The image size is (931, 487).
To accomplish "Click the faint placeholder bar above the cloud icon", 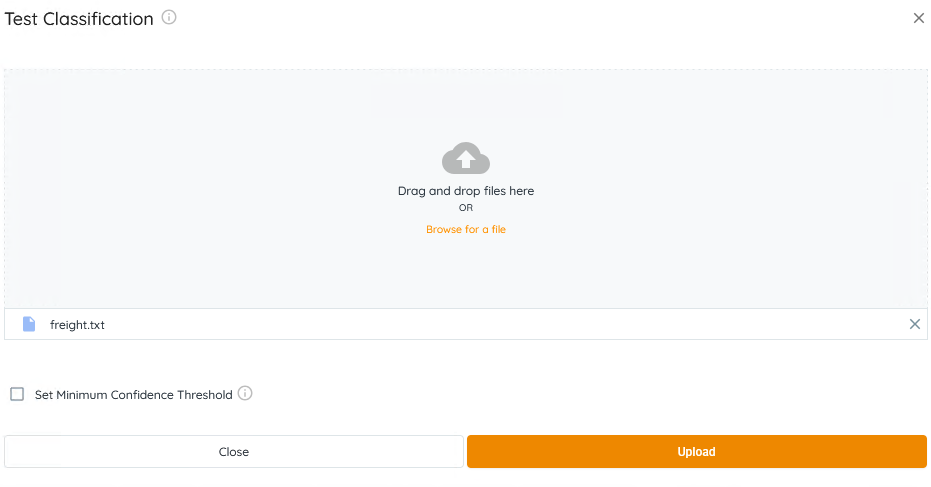I will 467,100.
